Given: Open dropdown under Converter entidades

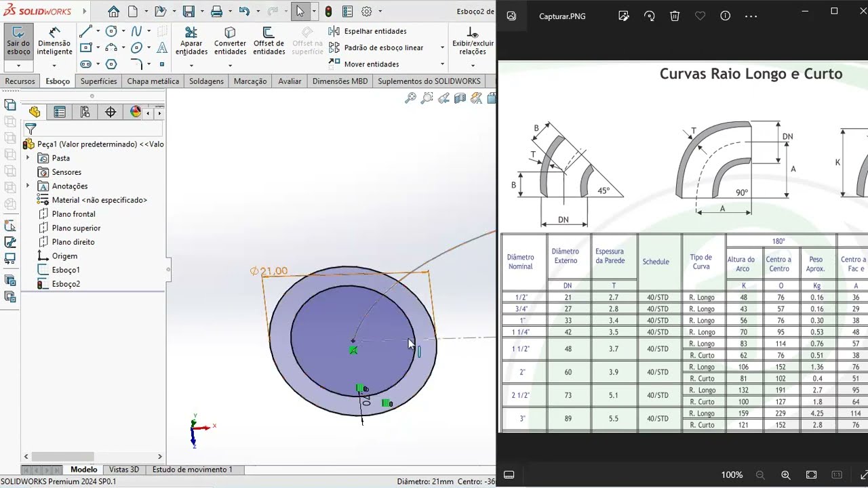Looking at the screenshot, I should (x=230, y=66).
